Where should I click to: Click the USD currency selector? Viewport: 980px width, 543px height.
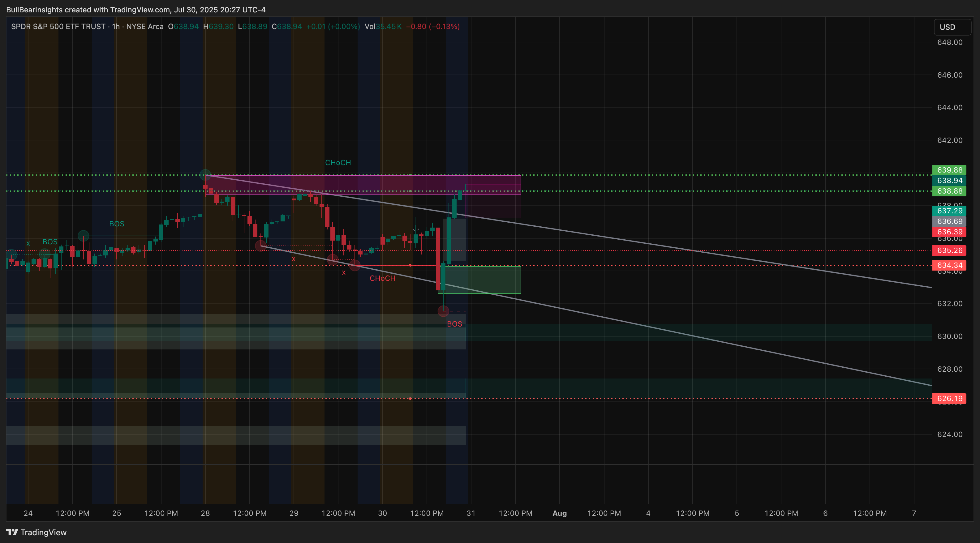tap(952, 27)
